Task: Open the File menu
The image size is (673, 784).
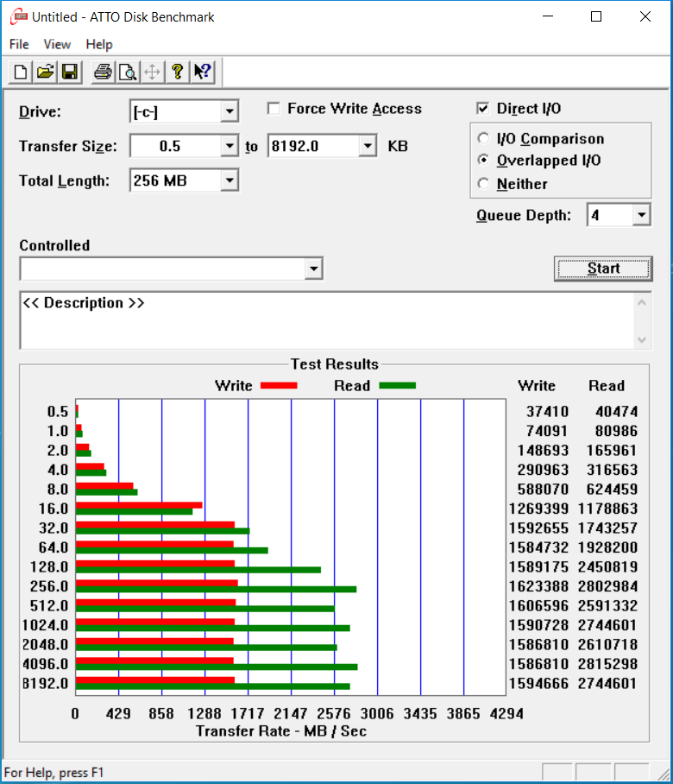Action: [x=19, y=45]
